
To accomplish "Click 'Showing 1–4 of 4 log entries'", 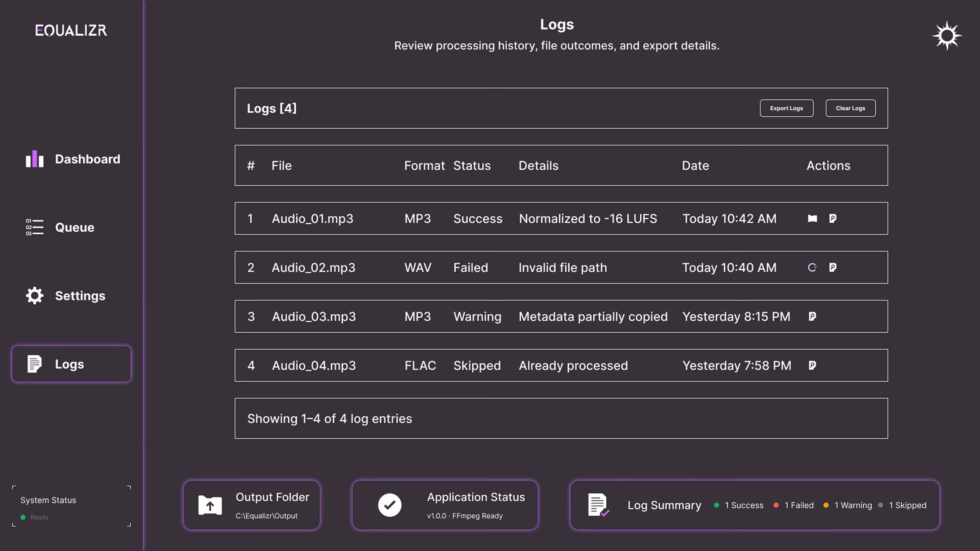I will point(329,419).
